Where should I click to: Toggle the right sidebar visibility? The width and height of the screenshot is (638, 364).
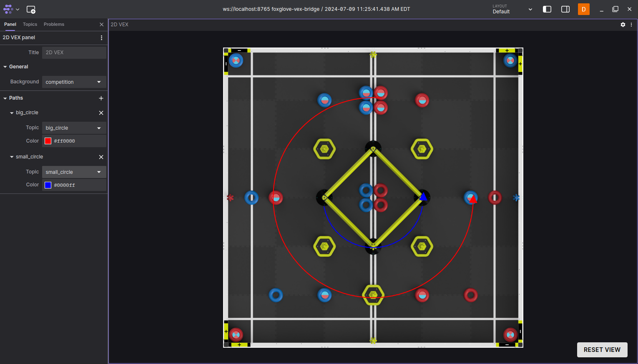click(565, 9)
